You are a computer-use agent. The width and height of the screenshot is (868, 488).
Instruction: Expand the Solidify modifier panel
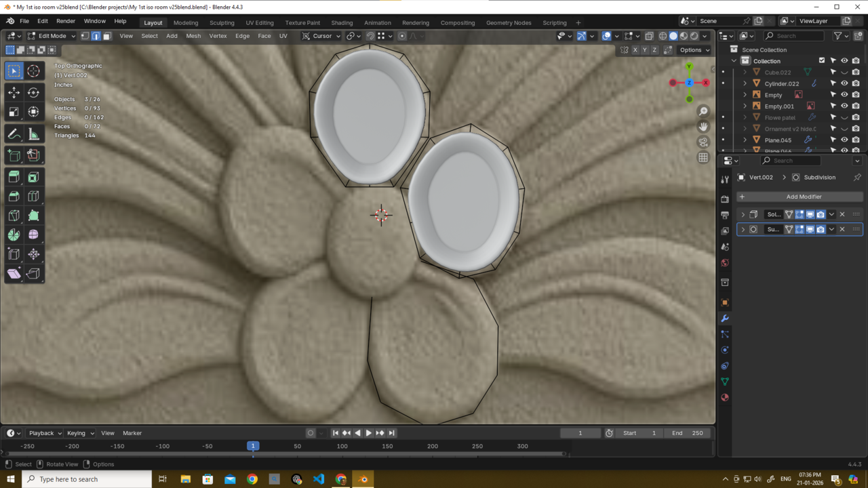click(x=743, y=214)
